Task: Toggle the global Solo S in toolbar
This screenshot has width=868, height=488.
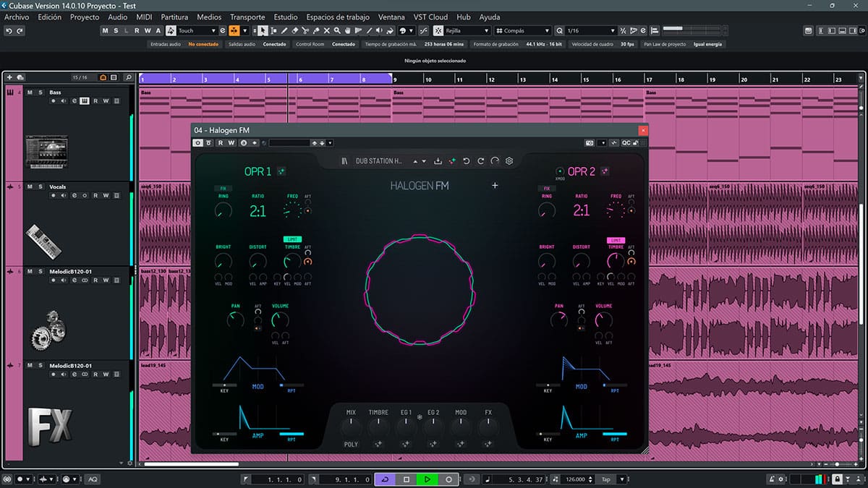Action: [116, 30]
